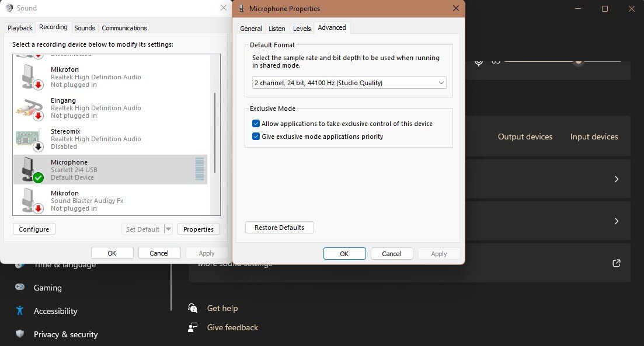Click the Privacy & security shield icon
The width and height of the screenshot is (644, 346).
pos(20,334)
